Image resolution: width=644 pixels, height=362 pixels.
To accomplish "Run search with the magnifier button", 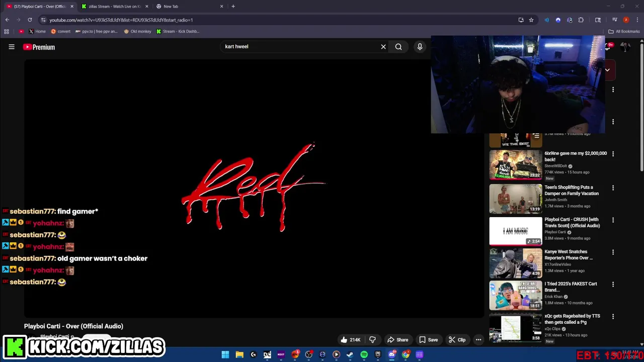I will pyautogui.click(x=398, y=47).
